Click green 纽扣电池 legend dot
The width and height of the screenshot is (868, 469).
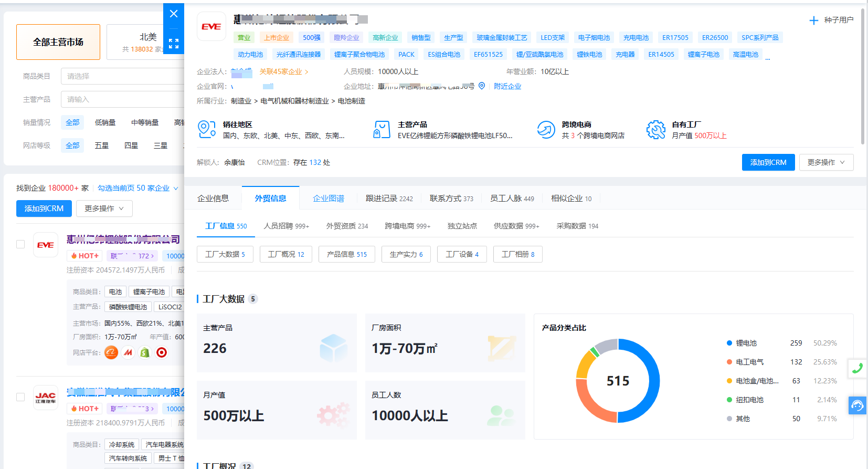(729, 400)
